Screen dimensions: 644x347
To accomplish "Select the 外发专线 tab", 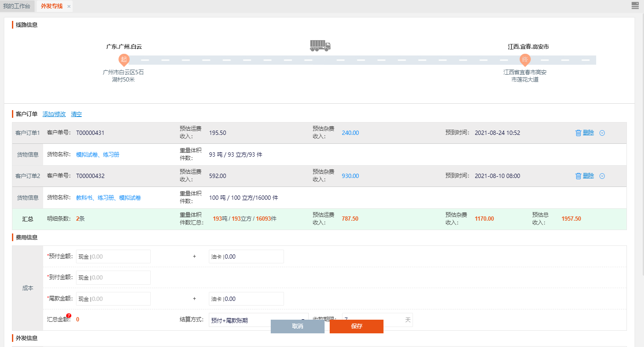I will click(x=52, y=6).
